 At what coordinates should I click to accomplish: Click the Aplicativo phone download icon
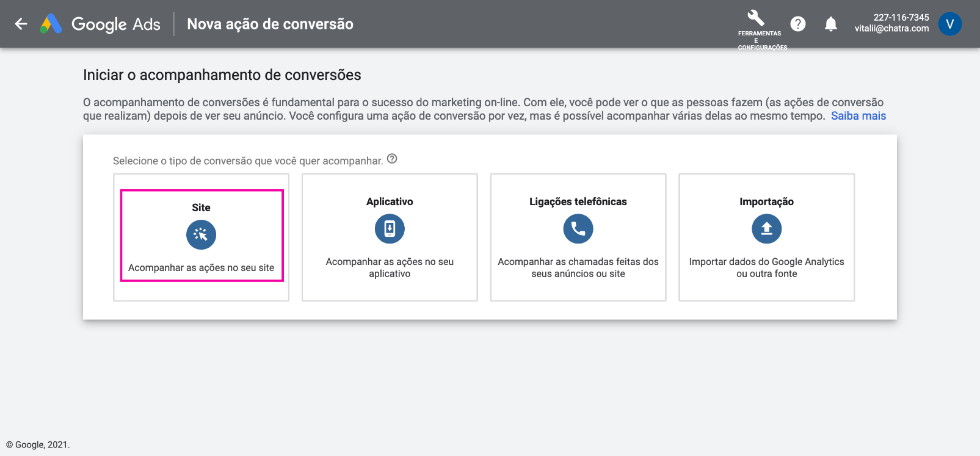[390, 229]
